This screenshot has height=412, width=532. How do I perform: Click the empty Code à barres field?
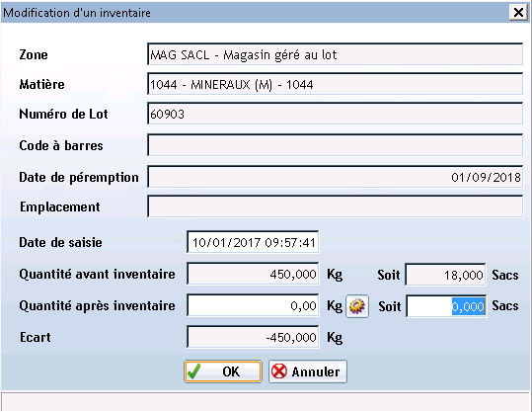point(335,145)
